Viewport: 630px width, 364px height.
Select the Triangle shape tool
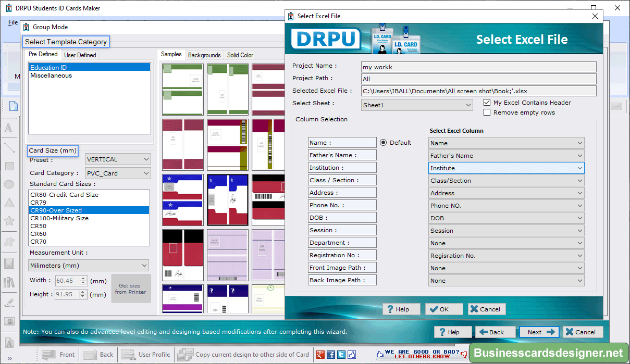9,203
